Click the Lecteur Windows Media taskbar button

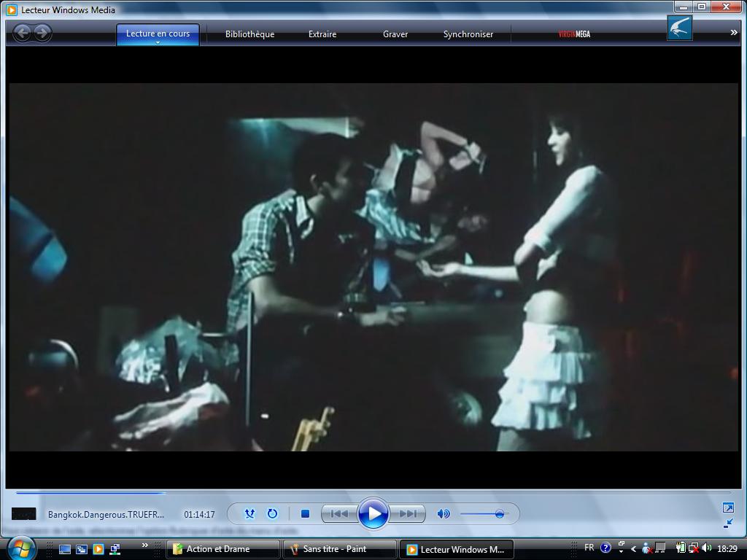[x=456, y=550]
